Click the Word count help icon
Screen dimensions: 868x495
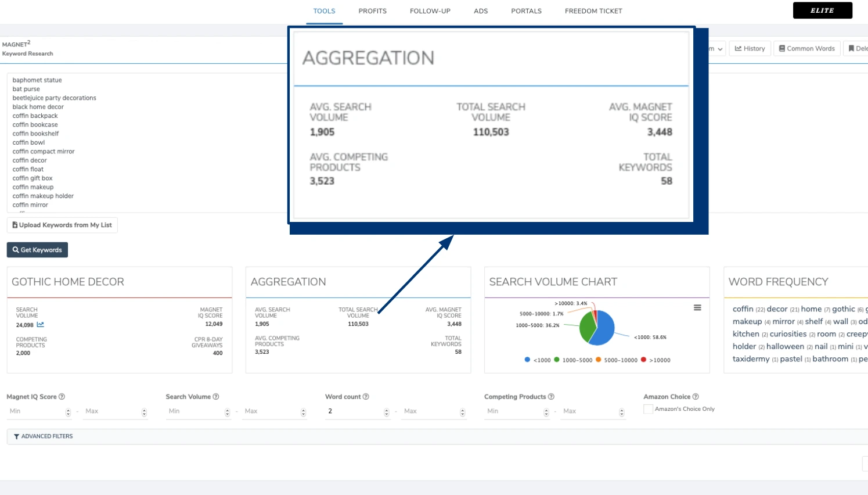pos(366,397)
